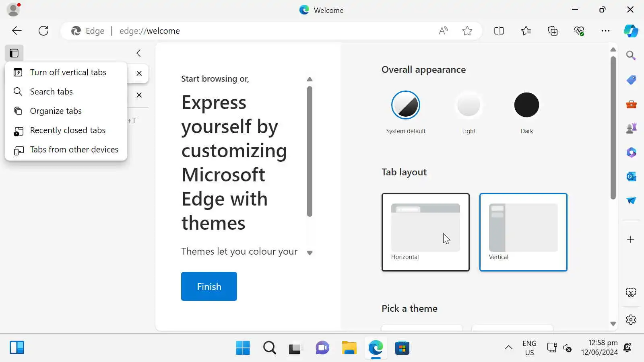Image resolution: width=644 pixels, height=362 pixels.
Task: Open sidebar Tools briefcase icon
Action: click(631, 105)
